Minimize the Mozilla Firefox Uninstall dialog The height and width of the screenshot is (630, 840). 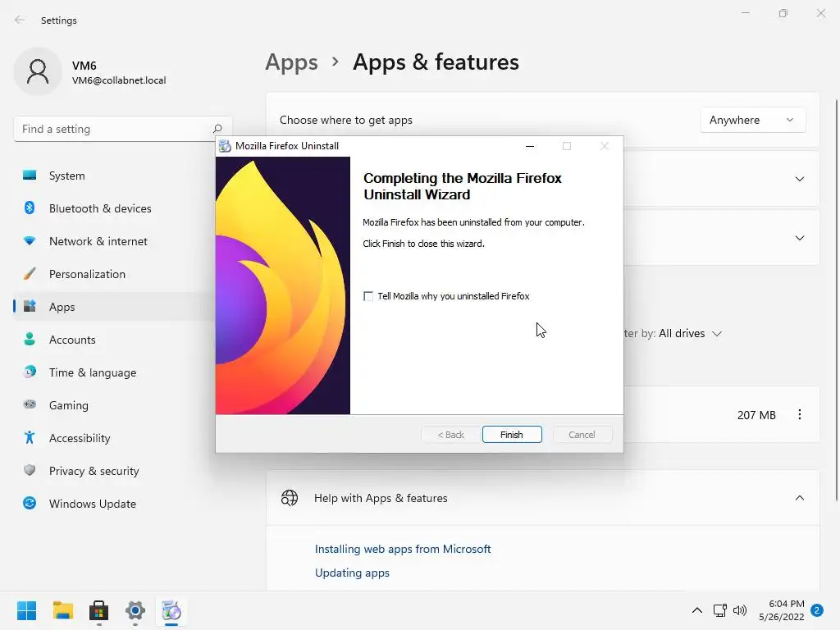530,146
